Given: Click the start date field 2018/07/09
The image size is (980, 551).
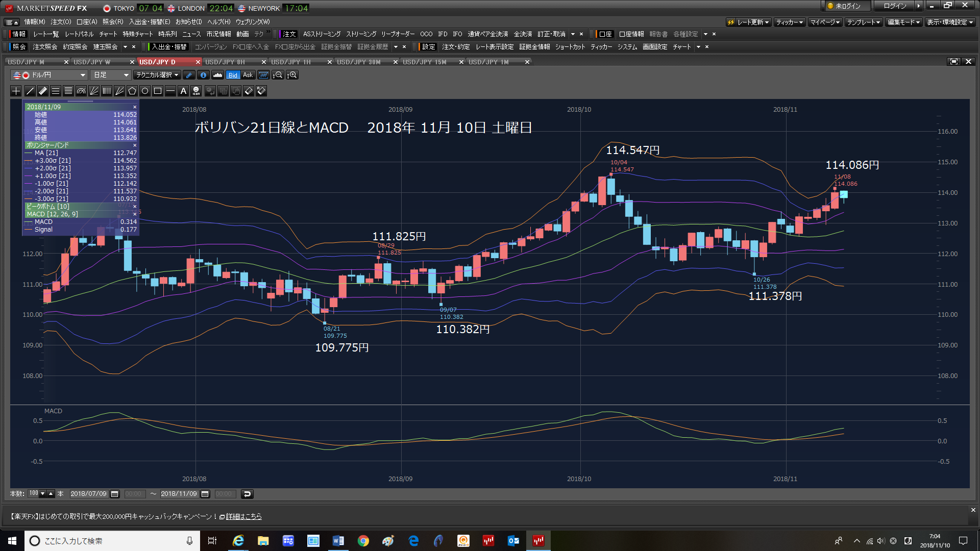Looking at the screenshot, I should click(89, 494).
